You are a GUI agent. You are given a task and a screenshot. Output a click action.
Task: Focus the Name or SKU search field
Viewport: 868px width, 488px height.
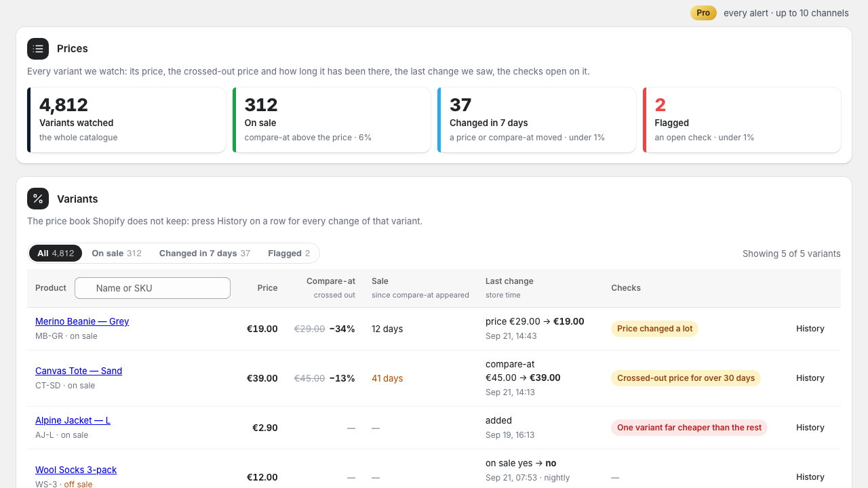tap(153, 288)
